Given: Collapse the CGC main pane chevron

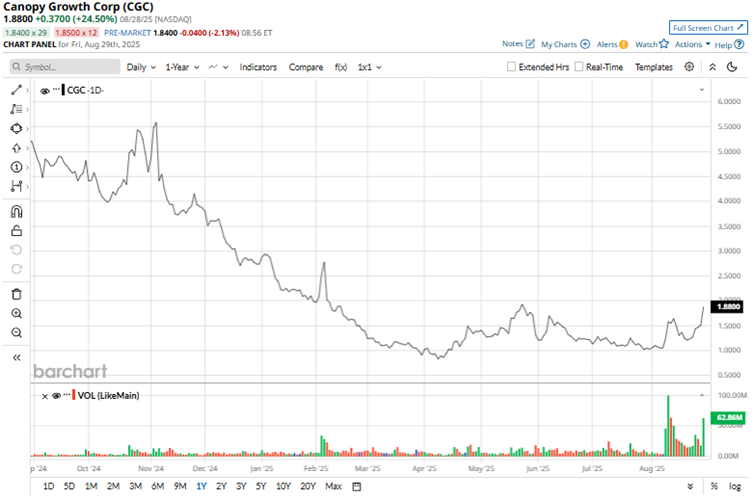Looking at the screenshot, I should click(x=702, y=90).
